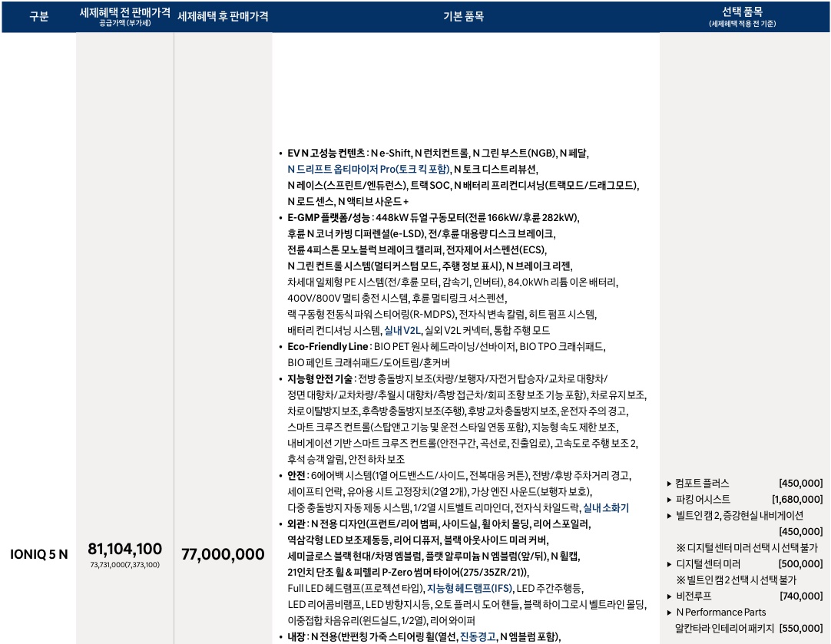Click 후석 승객 알림, 안전 하차 보조 line

point(346,460)
